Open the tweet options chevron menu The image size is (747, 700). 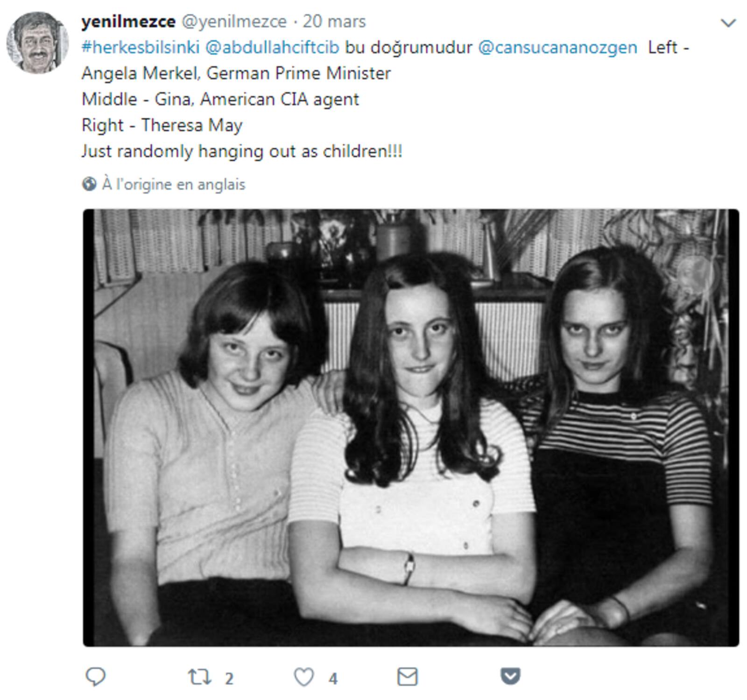tap(728, 22)
